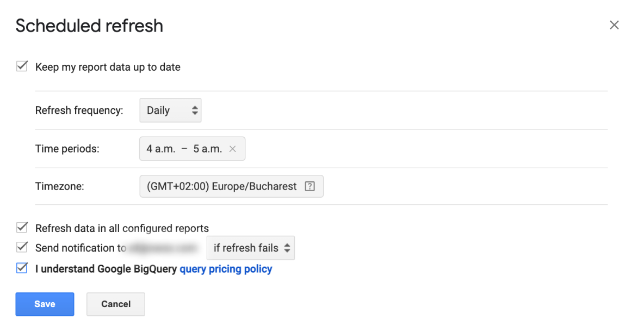
Task: Click the blurred notification email address
Action: coord(163,248)
